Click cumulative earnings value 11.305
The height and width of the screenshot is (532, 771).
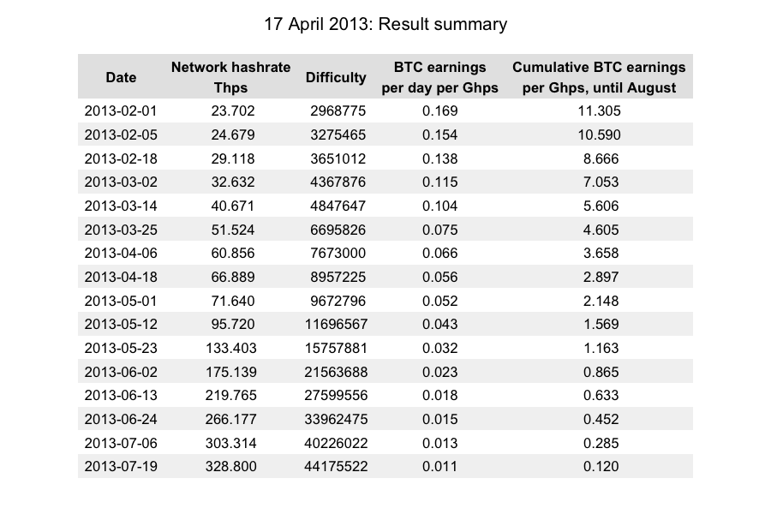point(601,111)
